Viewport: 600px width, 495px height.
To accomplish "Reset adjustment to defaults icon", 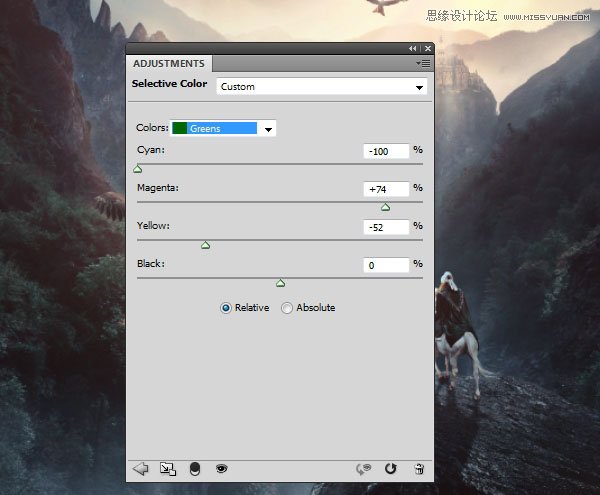I will point(391,469).
